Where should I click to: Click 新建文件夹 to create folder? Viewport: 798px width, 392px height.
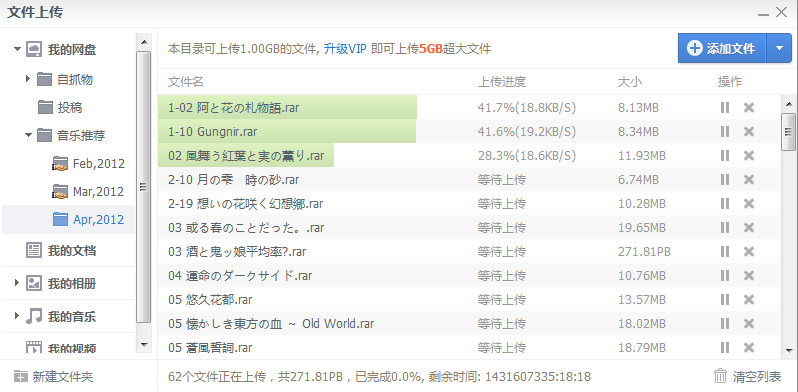[x=63, y=377]
